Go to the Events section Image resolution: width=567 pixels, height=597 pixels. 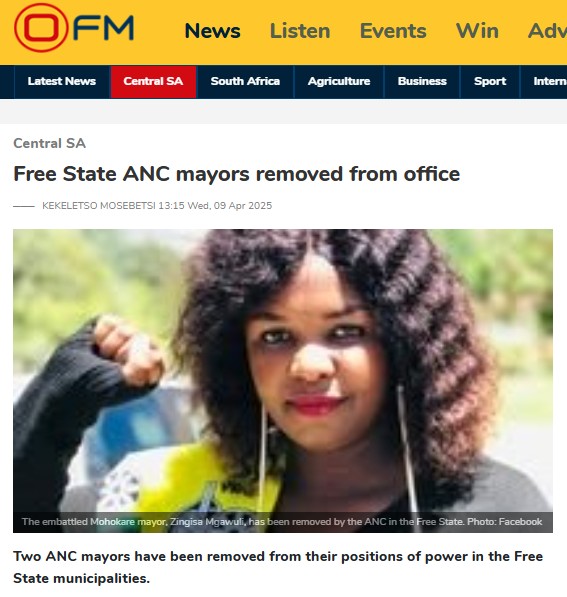click(x=393, y=31)
